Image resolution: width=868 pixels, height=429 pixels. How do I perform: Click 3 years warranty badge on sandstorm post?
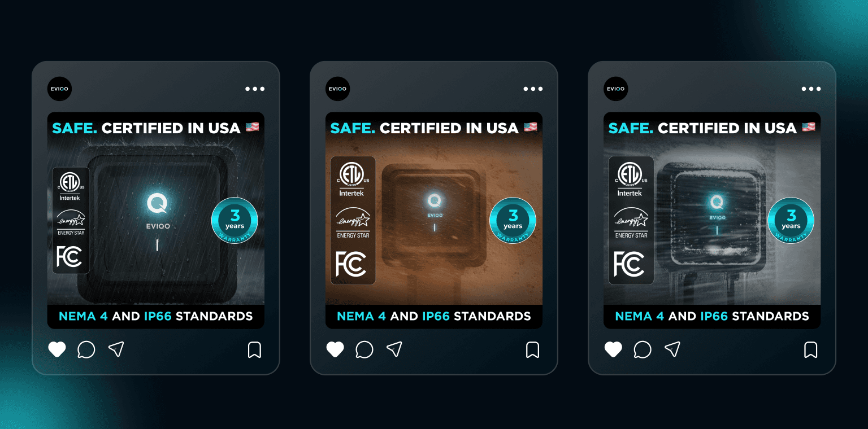click(513, 220)
